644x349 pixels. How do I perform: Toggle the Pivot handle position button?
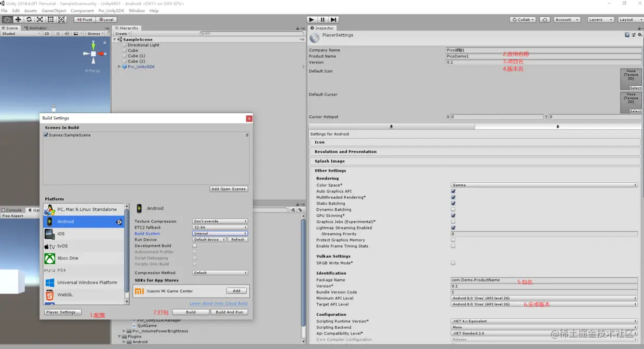tap(84, 20)
